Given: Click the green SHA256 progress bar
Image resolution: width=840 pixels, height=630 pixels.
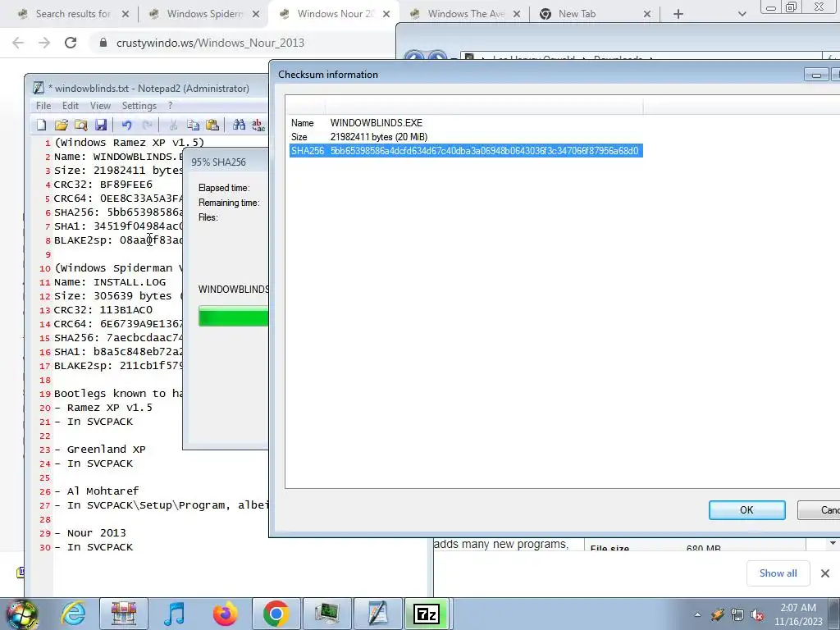Looking at the screenshot, I should (x=233, y=316).
